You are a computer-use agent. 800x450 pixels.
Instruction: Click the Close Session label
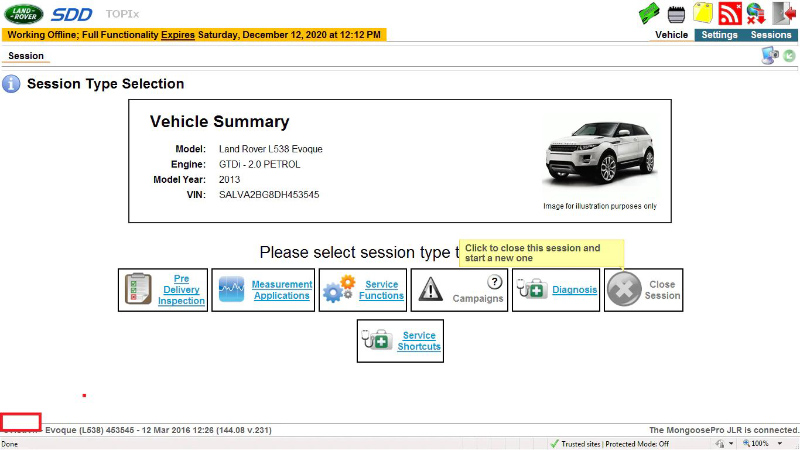point(662,290)
